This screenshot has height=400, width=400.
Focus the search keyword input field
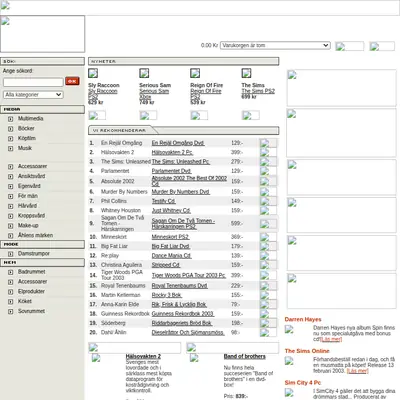(33, 82)
